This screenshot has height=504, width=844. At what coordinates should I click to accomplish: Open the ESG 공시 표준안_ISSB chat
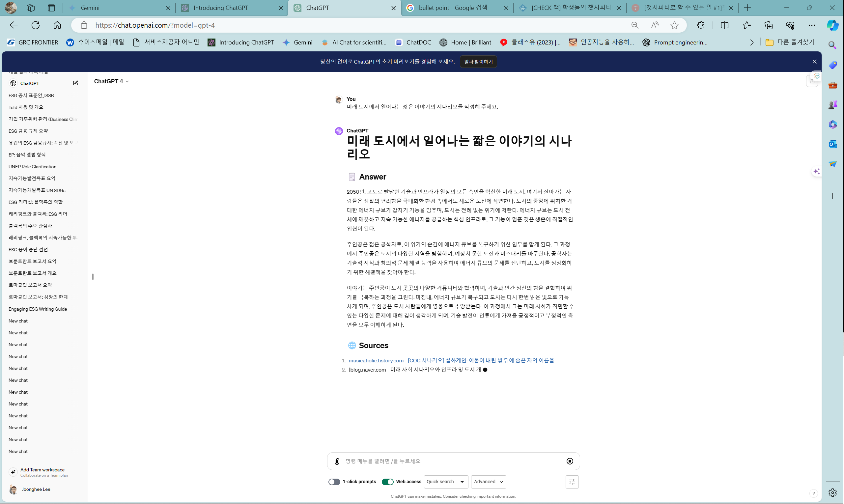point(31,96)
